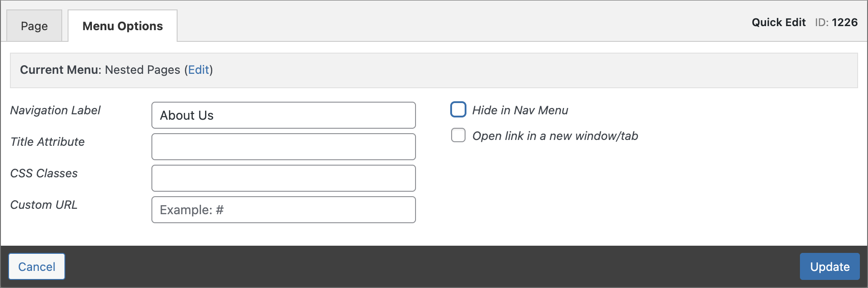The width and height of the screenshot is (868, 288).
Task: Tick the open link in new window checkbox
Action: point(458,135)
